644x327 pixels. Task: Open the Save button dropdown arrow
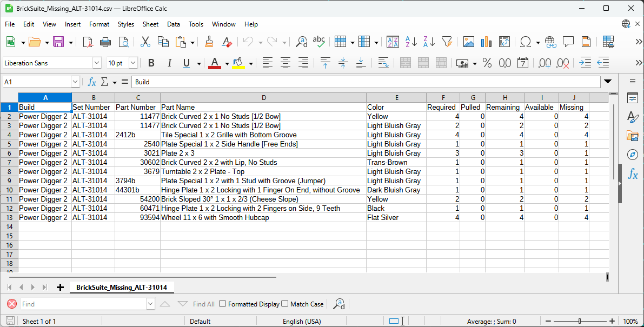[x=71, y=42]
